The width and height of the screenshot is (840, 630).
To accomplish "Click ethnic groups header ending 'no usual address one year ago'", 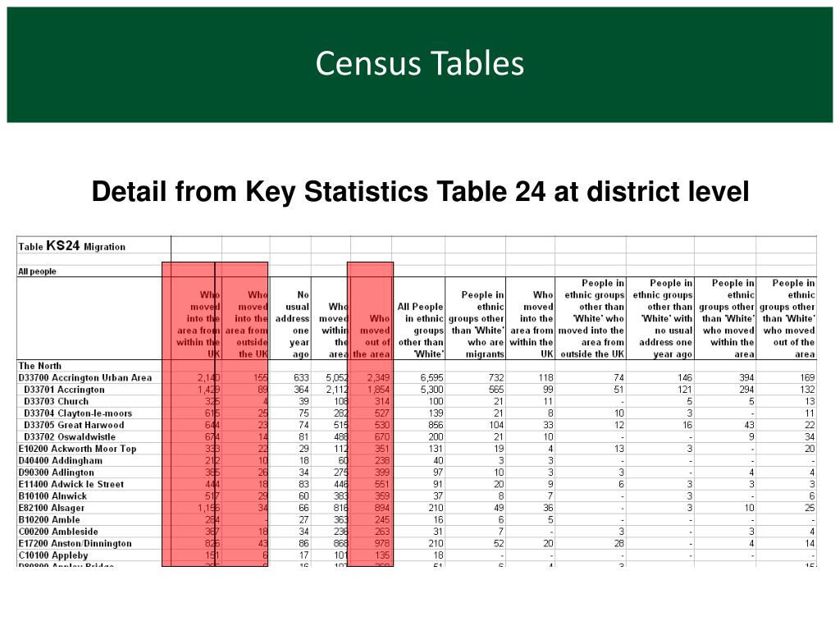I will point(662,318).
